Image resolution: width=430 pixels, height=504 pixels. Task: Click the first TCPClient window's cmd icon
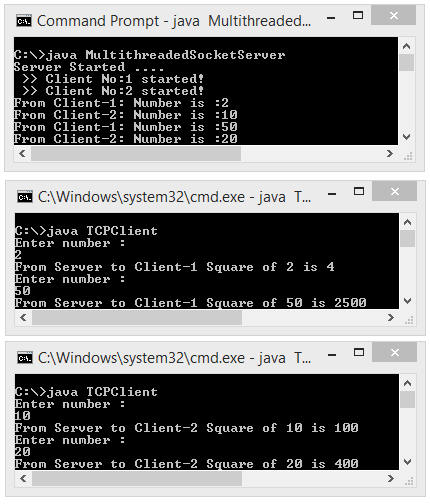(25, 197)
